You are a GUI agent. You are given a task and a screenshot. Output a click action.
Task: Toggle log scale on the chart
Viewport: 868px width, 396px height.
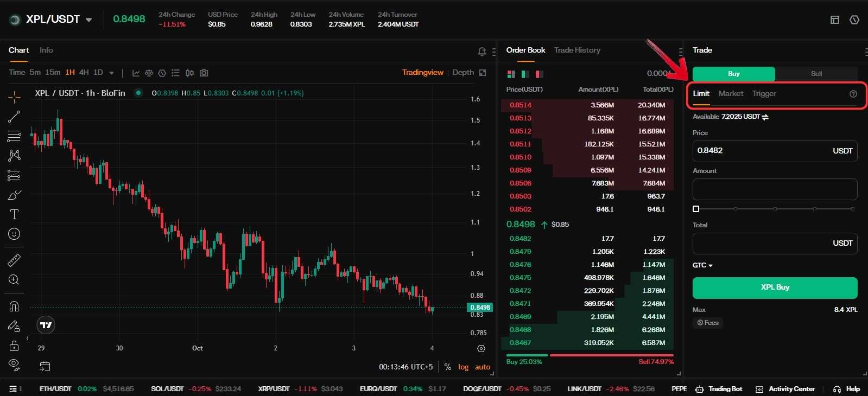tap(463, 367)
